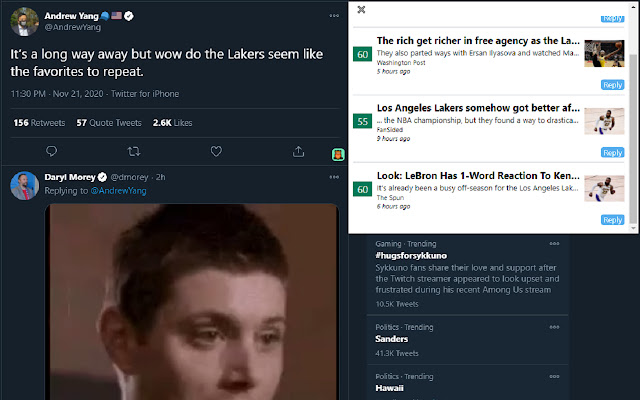Like the tweet with heart icon
The image size is (640, 400).
click(x=216, y=151)
